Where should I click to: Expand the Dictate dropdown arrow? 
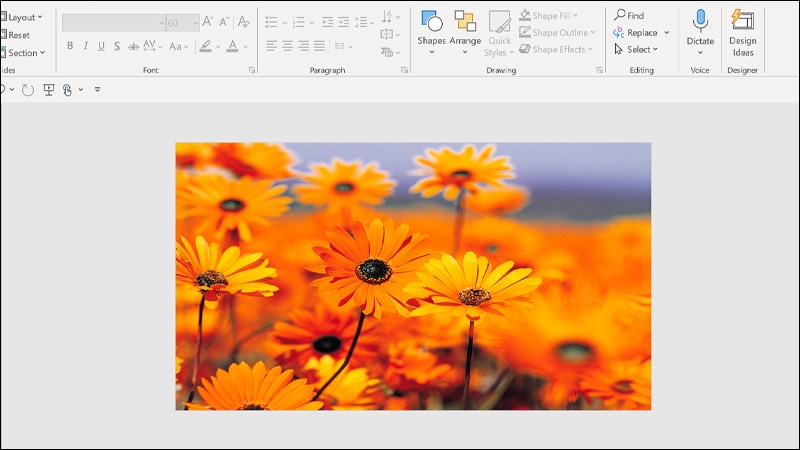click(700, 53)
